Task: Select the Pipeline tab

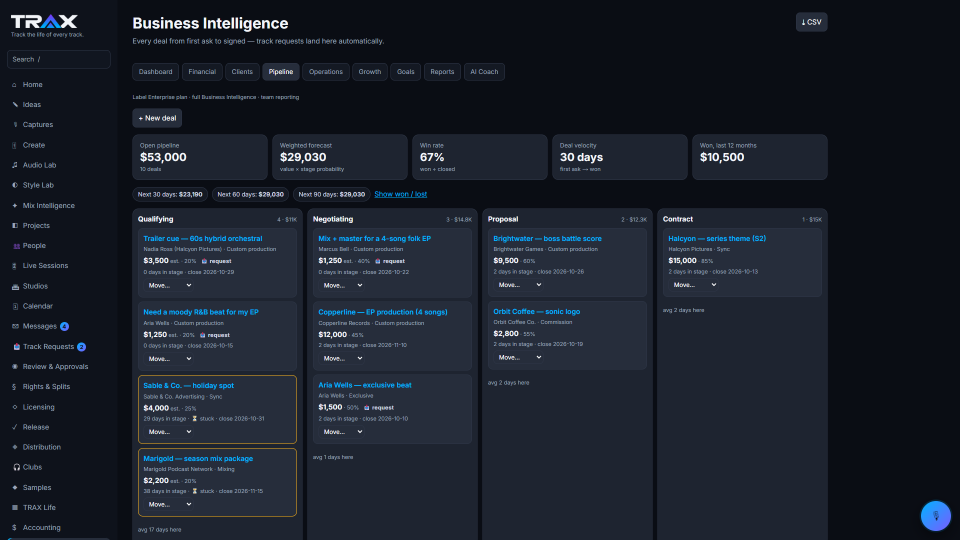Action: click(281, 72)
